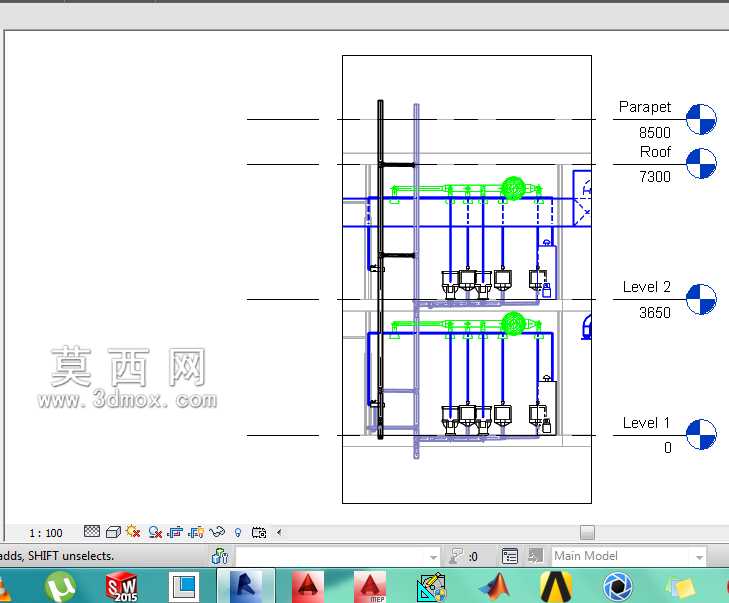Image resolution: width=729 pixels, height=603 pixels.
Task: Open the 1 : 100 view scale selector
Action: (x=46, y=533)
